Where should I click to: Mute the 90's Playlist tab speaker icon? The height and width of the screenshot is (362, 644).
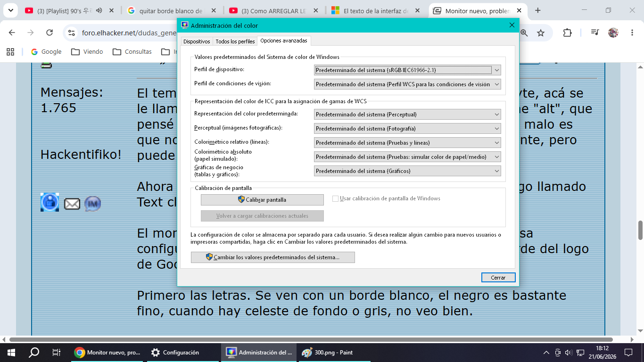tap(99, 10)
